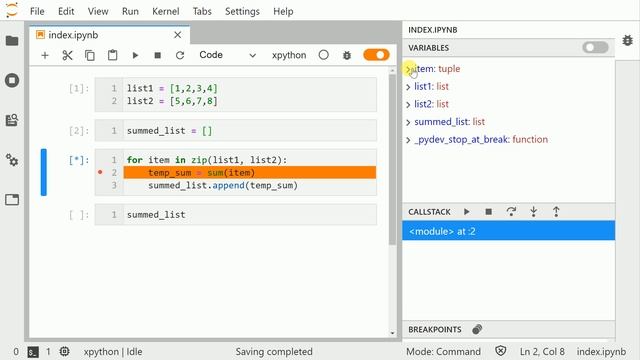
Task: Paste cell from clipboard
Action: (x=112, y=55)
